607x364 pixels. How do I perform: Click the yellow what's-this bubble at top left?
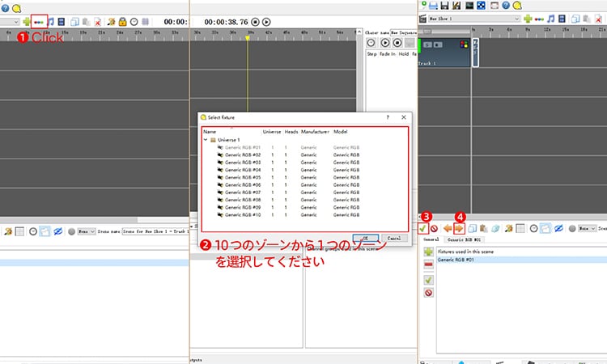coord(16,8)
